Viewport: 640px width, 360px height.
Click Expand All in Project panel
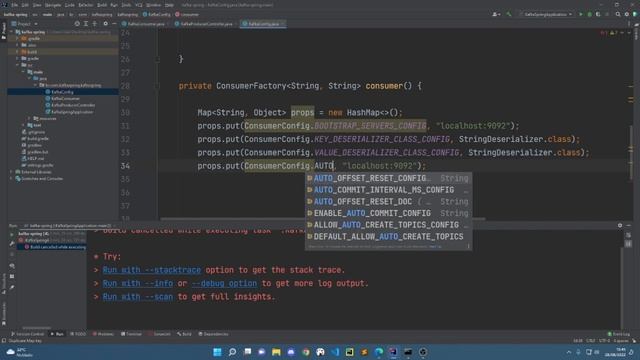coord(86,24)
